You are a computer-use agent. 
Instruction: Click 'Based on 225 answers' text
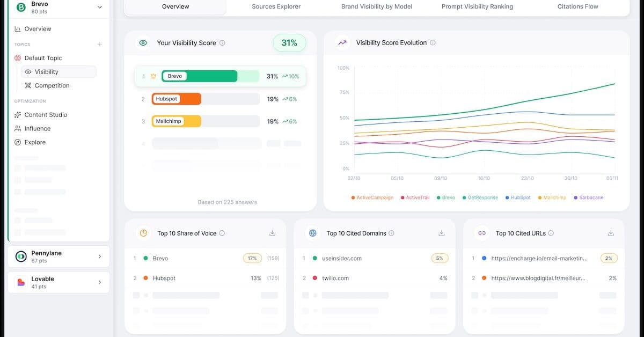click(x=228, y=202)
